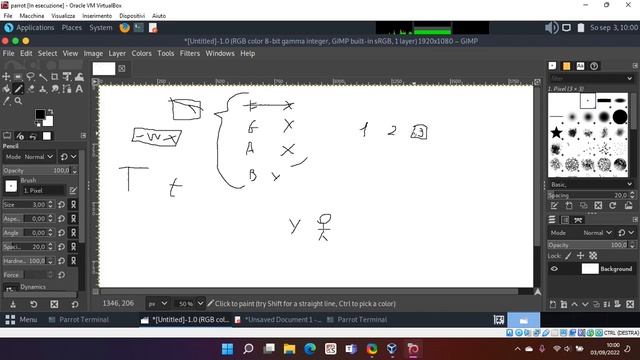Select the Paths tool
Screen dimensions: 640x360
pos(67,89)
